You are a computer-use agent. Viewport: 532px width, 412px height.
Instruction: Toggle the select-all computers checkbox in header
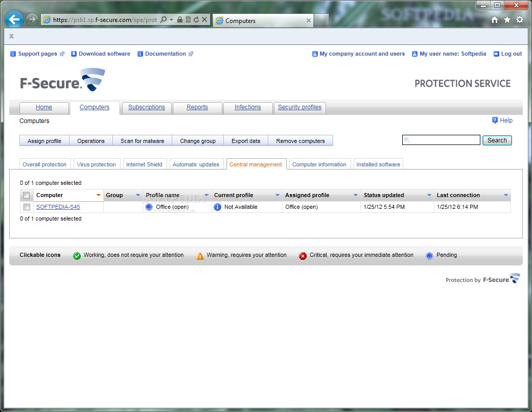[x=27, y=196]
